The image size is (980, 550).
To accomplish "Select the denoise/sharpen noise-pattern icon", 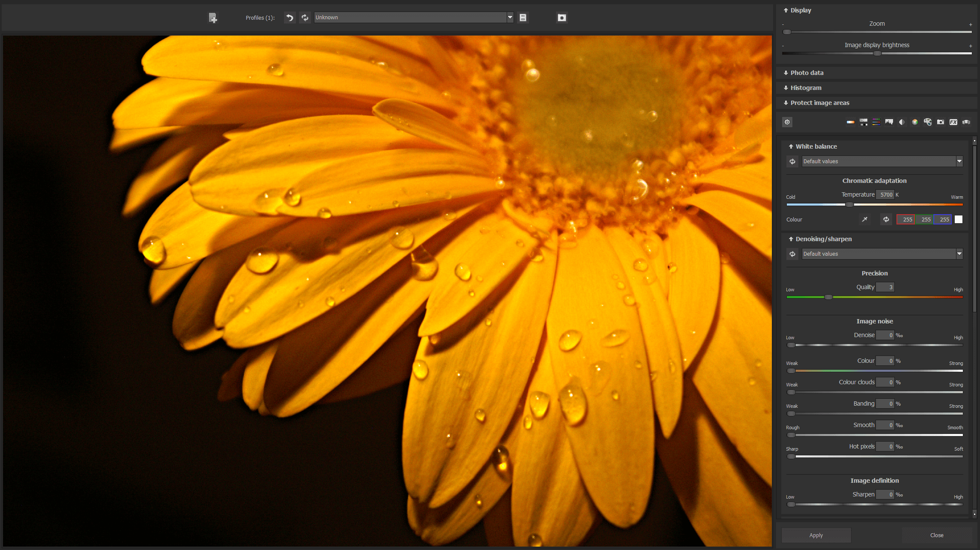I will click(x=863, y=122).
